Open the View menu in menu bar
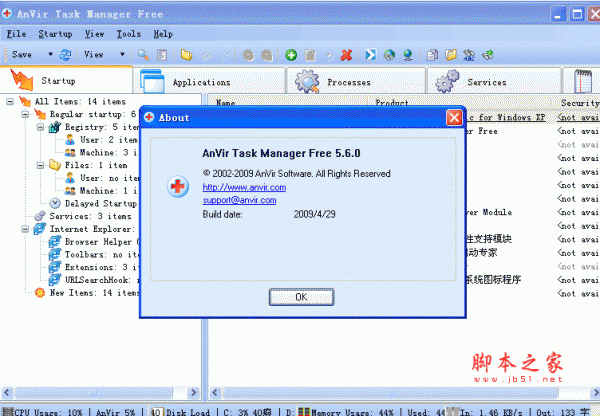The height and width of the screenshot is (416, 600). pos(95,34)
